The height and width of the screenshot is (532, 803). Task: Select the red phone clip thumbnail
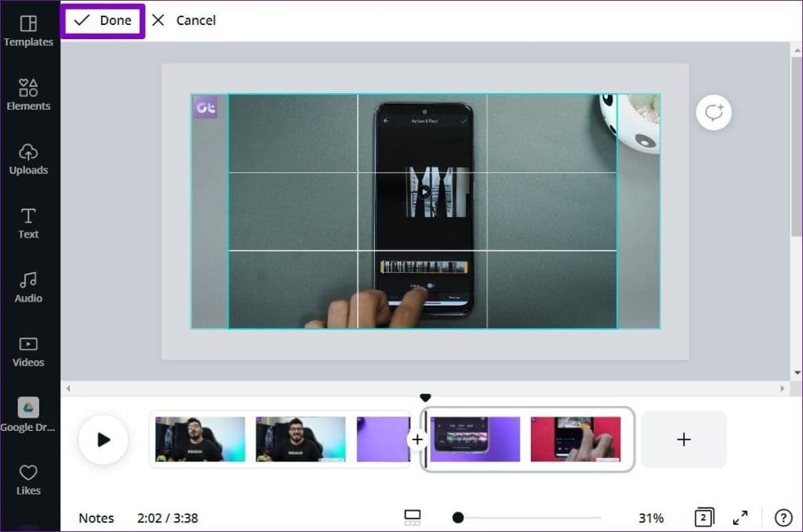577,440
